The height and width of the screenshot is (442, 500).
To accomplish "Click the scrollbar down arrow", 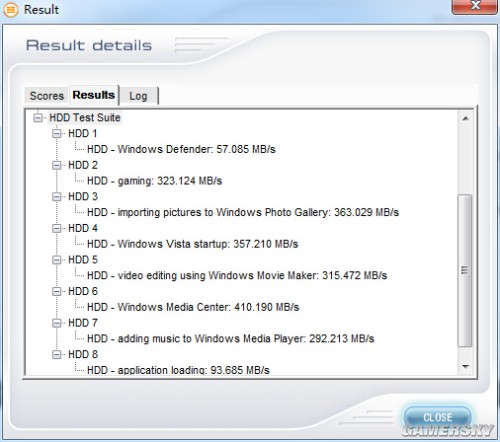I will [466, 367].
